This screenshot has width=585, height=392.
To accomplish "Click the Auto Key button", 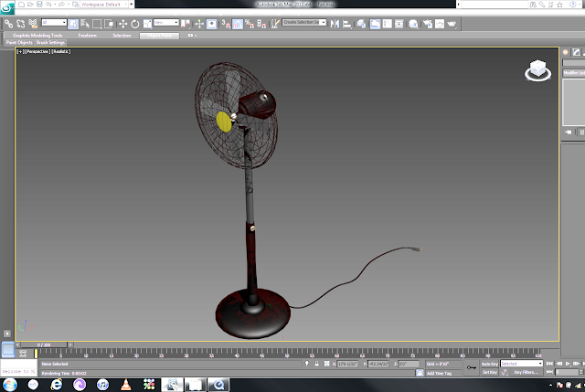I will click(x=490, y=364).
